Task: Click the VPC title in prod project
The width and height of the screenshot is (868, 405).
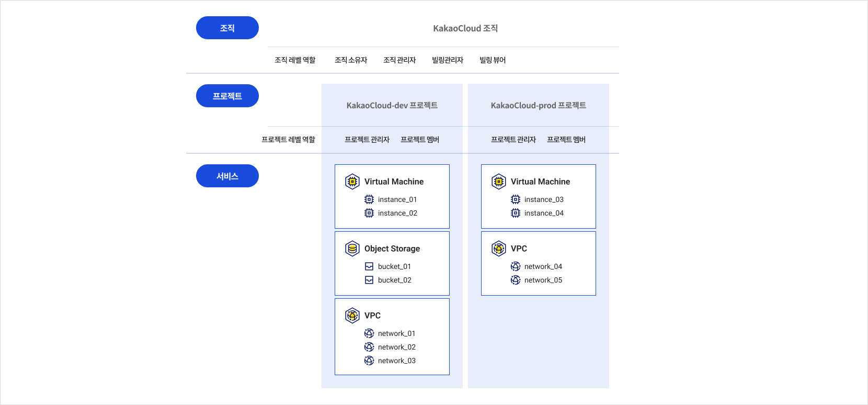Action: click(x=519, y=249)
